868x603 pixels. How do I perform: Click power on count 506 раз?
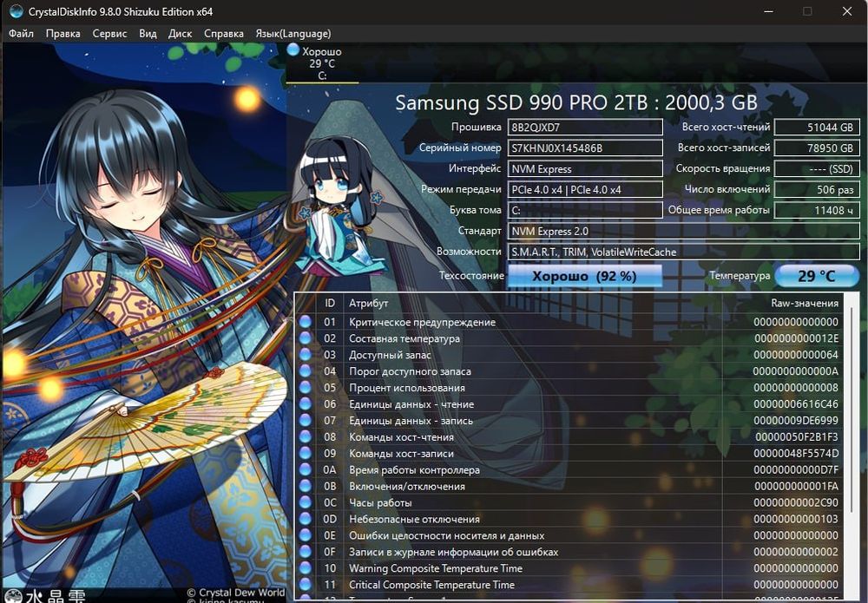coord(817,190)
